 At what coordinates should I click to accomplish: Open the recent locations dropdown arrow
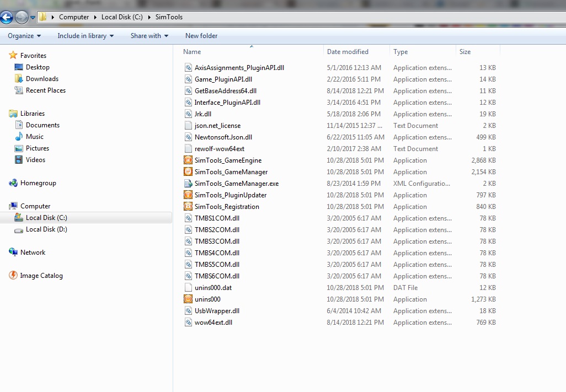point(33,17)
